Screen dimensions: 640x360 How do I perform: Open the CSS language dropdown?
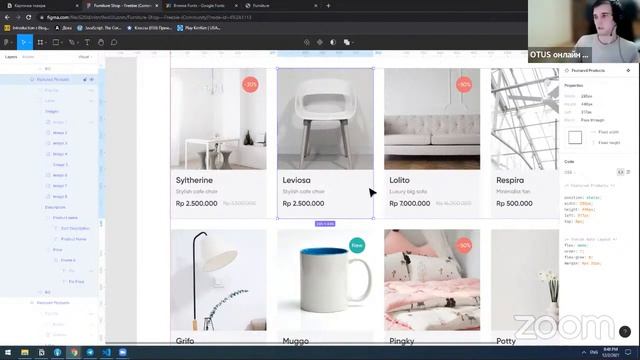pyautogui.click(x=570, y=172)
